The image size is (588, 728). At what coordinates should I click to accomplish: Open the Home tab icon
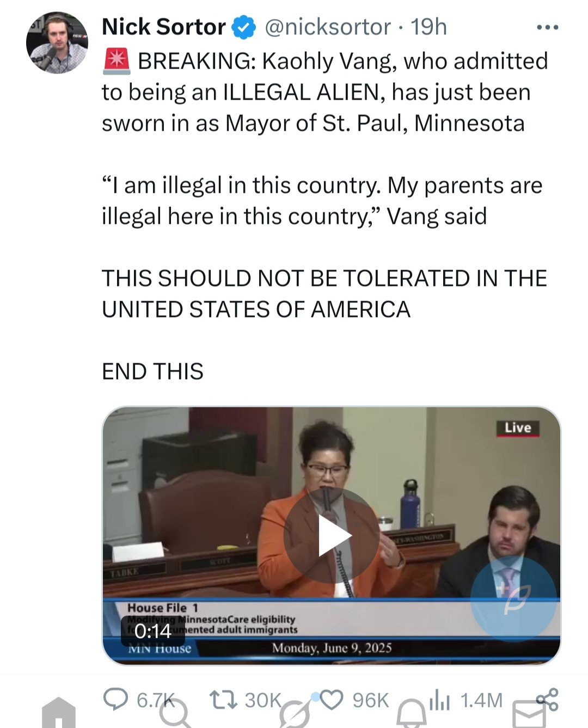coord(59,712)
